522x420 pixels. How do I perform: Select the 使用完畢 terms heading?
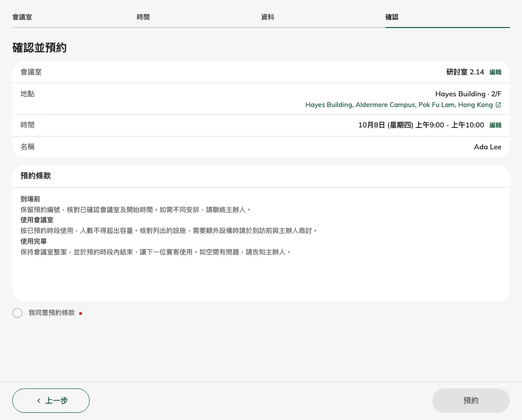click(x=34, y=241)
